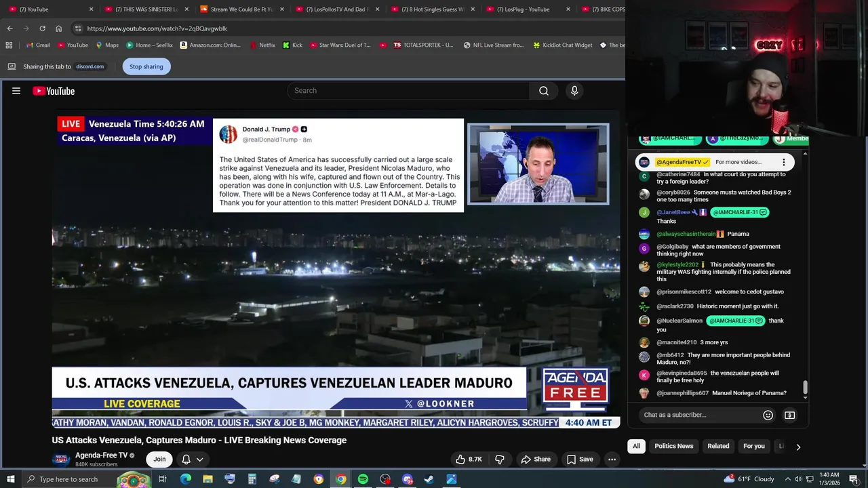Open the Agenda-Free TV channel name link

coord(102,455)
